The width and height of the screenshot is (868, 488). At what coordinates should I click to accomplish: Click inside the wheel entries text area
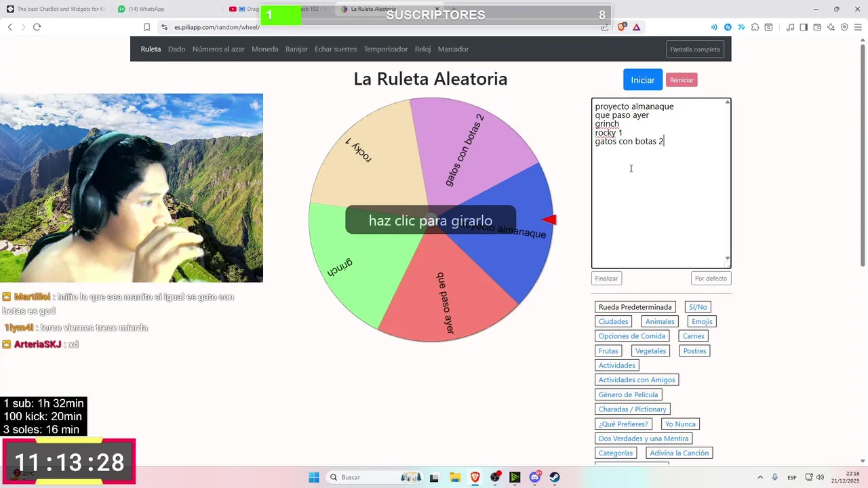click(660, 183)
